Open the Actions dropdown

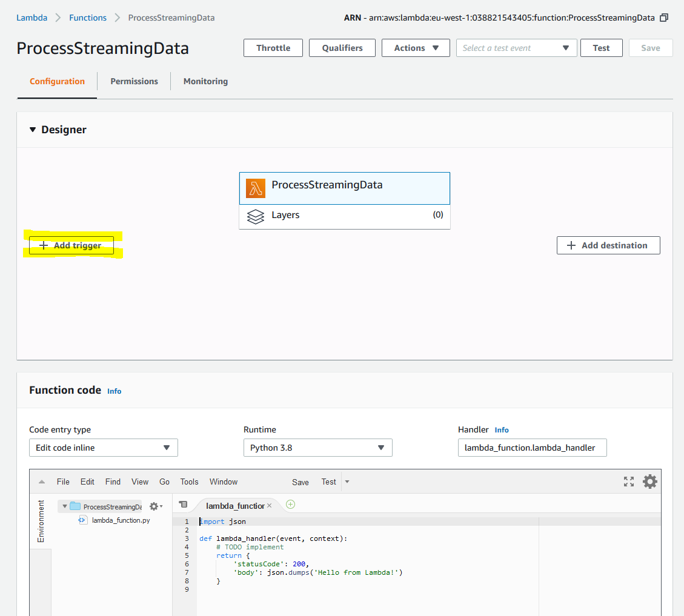(416, 48)
